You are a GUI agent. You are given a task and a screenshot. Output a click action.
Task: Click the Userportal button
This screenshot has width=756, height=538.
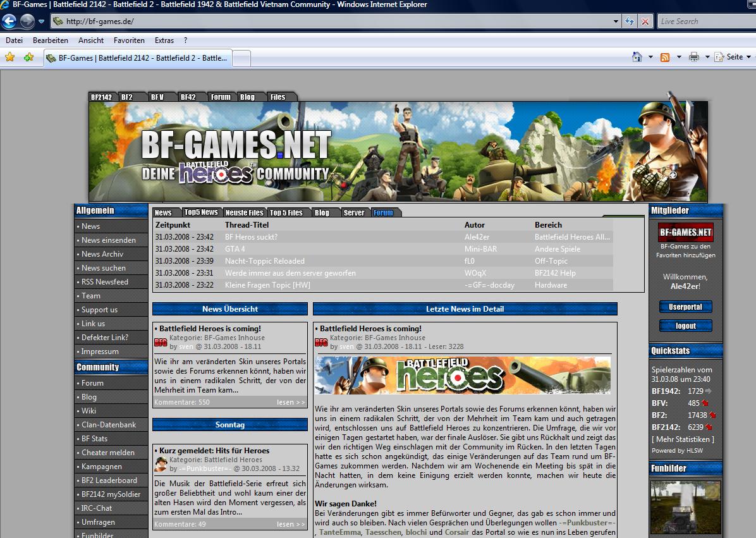click(x=685, y=307)
